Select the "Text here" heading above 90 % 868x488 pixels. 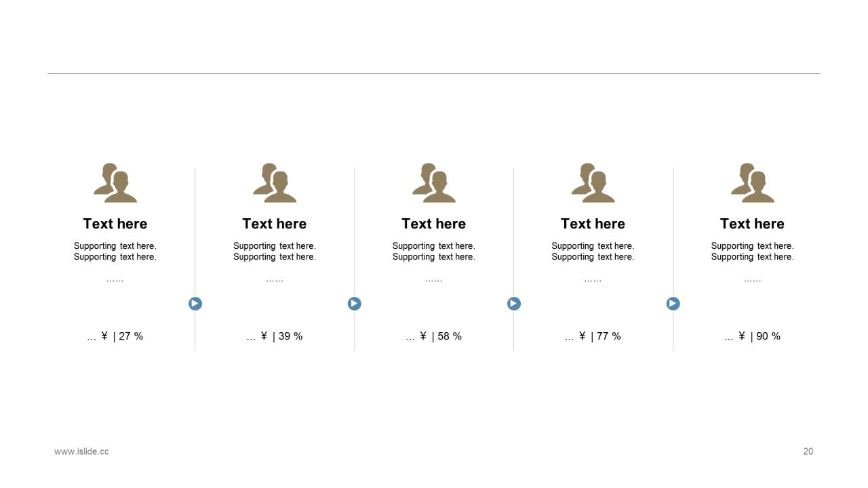[752, 224]
